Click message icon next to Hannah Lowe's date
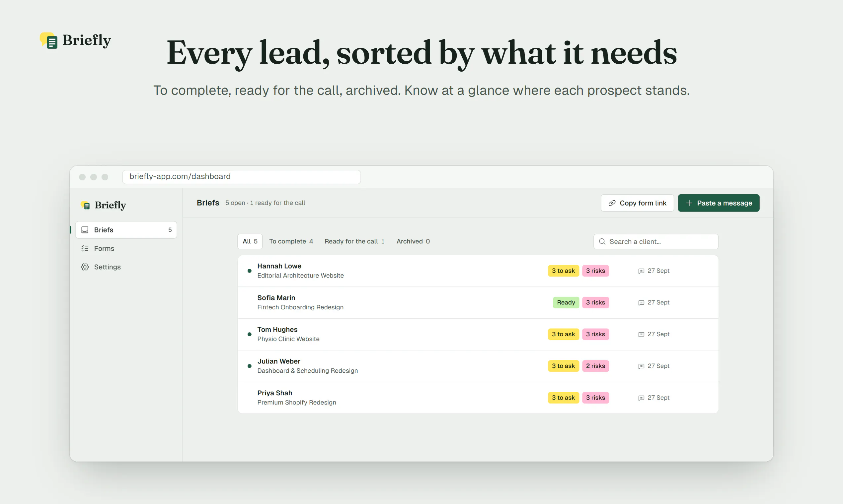 [641, 271]
